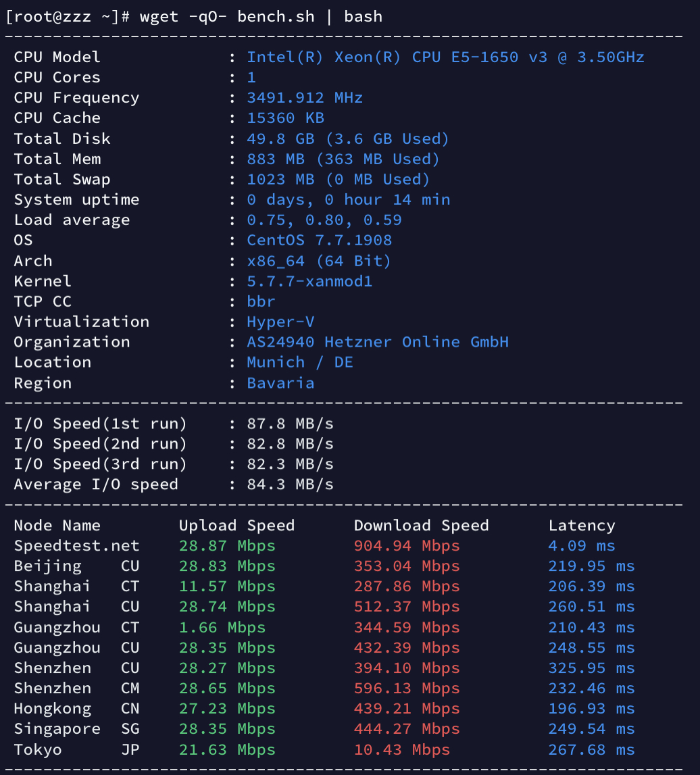Select the bbr TCP CC value

[x=261, y=301]
